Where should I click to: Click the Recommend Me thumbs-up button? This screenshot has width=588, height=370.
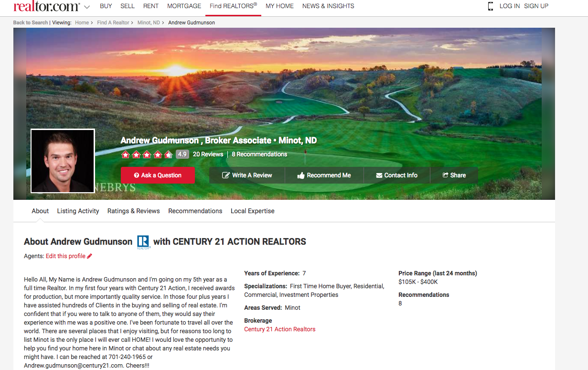coord(324,175)
